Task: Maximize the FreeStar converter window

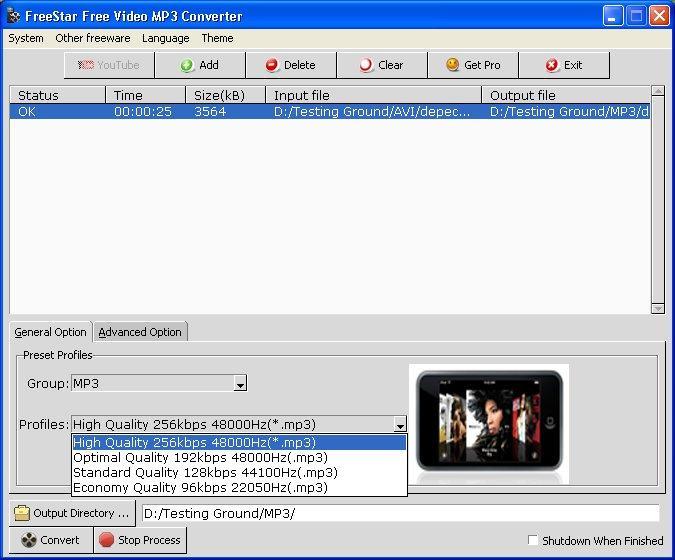Action: [636, 16]
